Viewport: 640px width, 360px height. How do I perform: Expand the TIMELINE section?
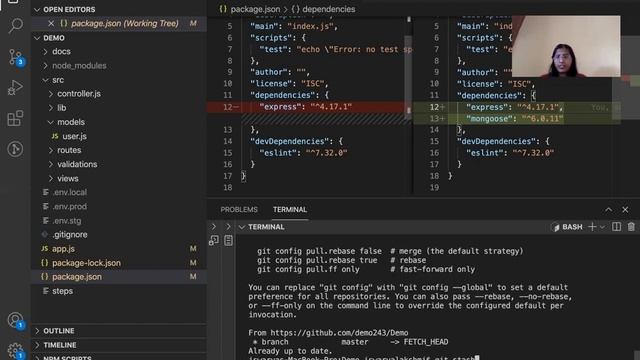click(60, 345)
